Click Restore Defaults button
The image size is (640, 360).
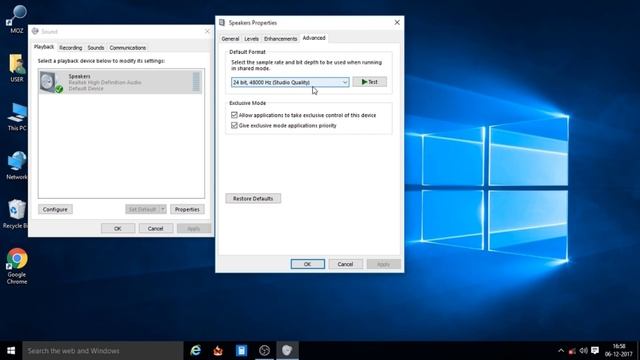point(253,198)
